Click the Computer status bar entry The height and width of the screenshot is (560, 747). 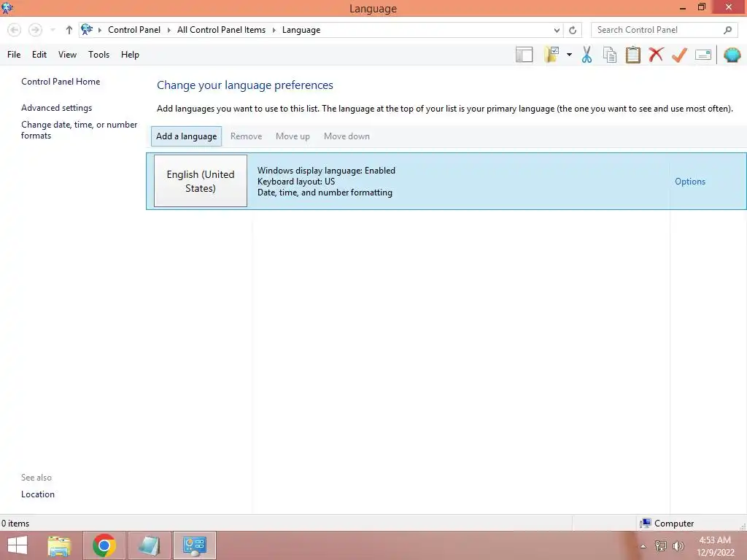tap(667, 524)
